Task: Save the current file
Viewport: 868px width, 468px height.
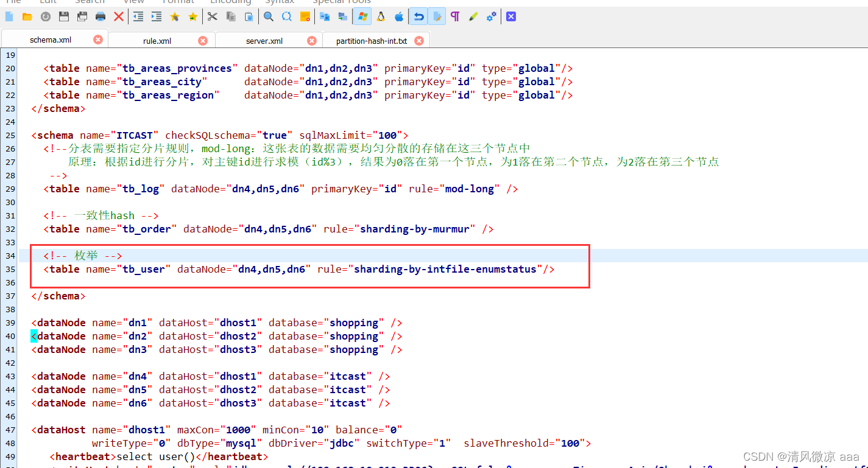Action: [x=64, y=17]
